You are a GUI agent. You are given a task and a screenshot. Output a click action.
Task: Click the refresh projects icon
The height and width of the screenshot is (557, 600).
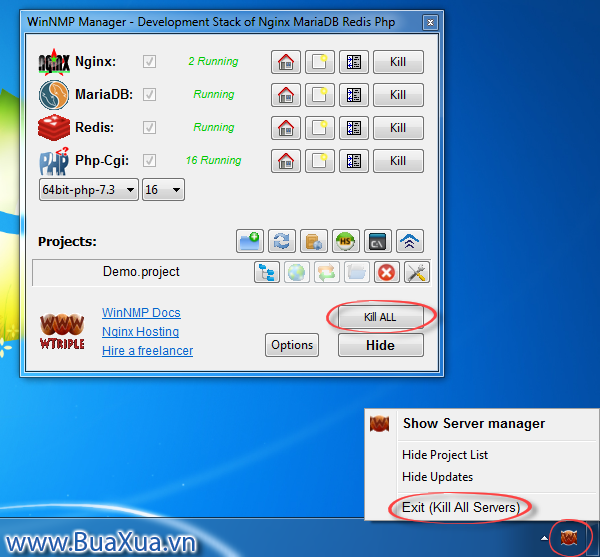point(282,241)
